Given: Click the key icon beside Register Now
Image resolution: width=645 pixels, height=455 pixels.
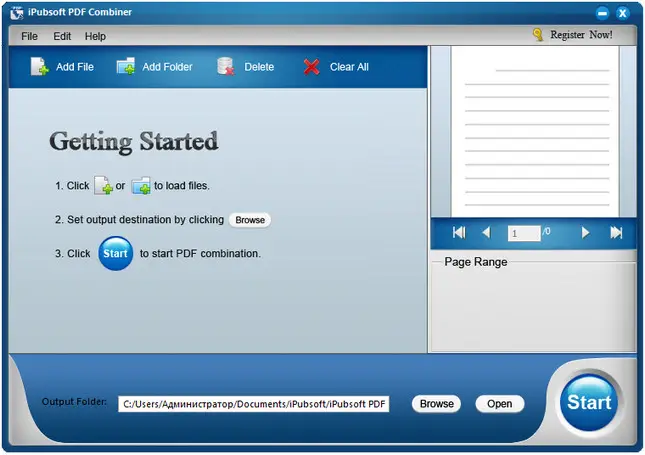Looking at the screenshot, I should 538,35.
